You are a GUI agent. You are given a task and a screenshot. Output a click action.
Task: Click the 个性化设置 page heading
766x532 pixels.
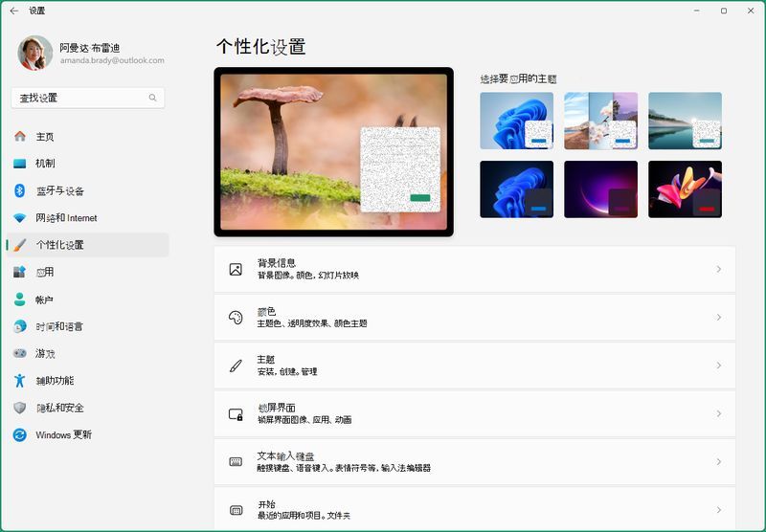click(260, 47)
